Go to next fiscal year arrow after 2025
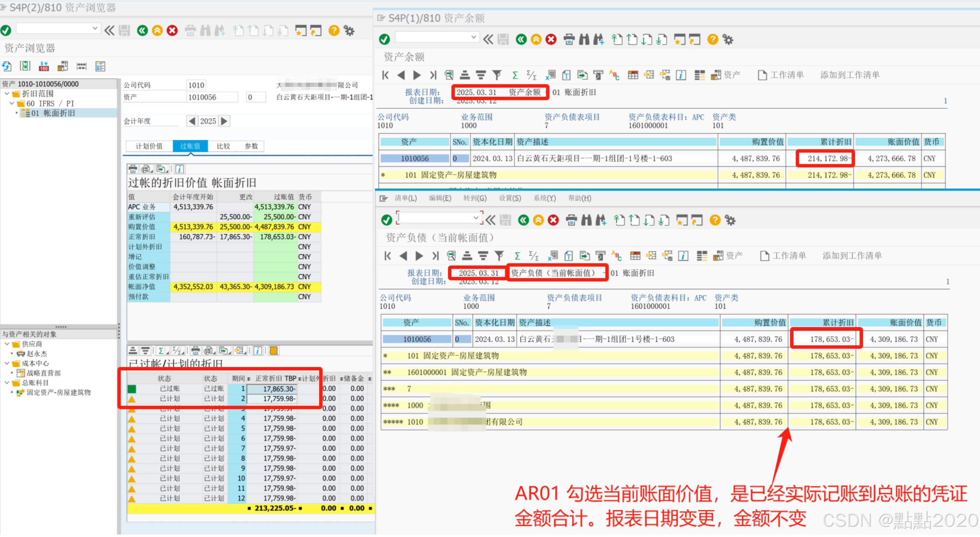The width and height of the screenshot is (980, 537). point(225,121)
